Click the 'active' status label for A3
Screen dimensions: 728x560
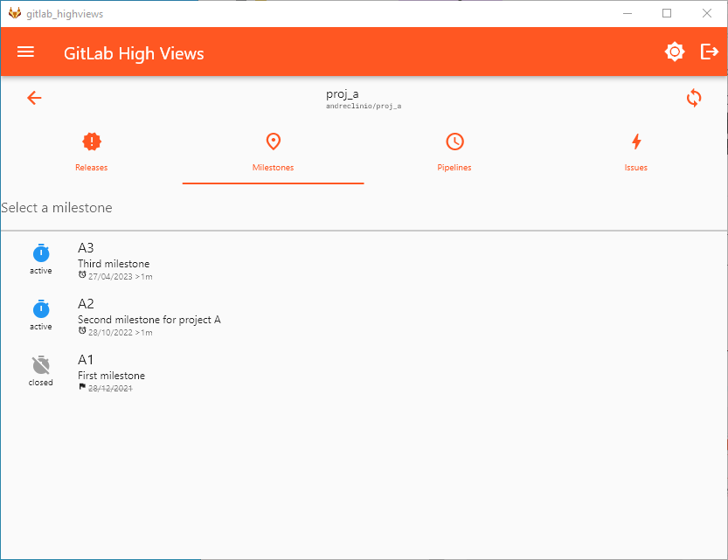(41, 271)
